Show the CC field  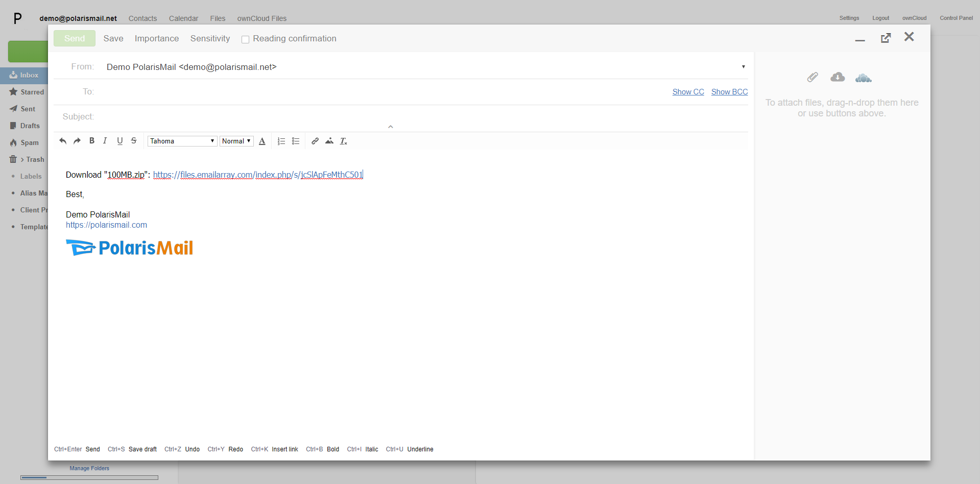(688, 92)
